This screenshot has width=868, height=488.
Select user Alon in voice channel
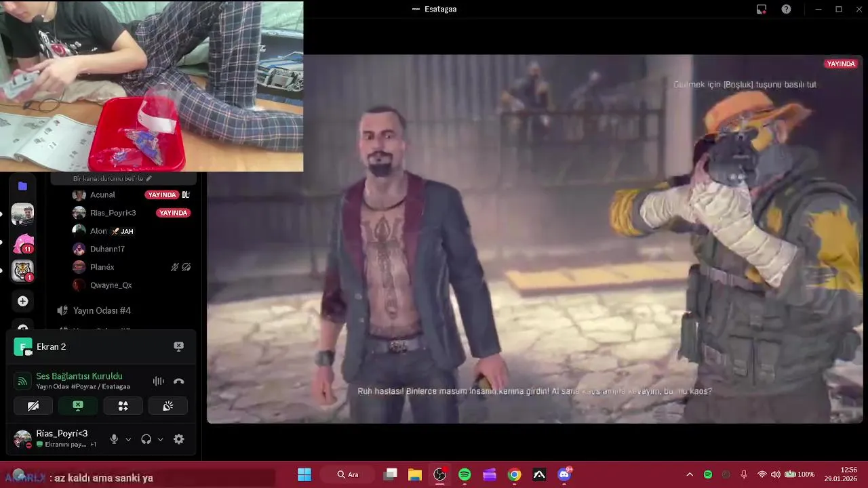point(98,231)
